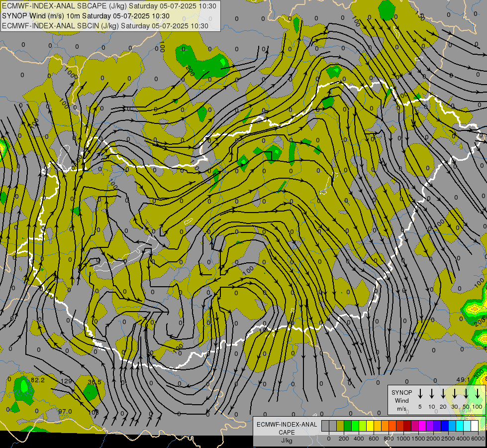Click the 30 m/s wind arrow in legend

click(454, 394)
